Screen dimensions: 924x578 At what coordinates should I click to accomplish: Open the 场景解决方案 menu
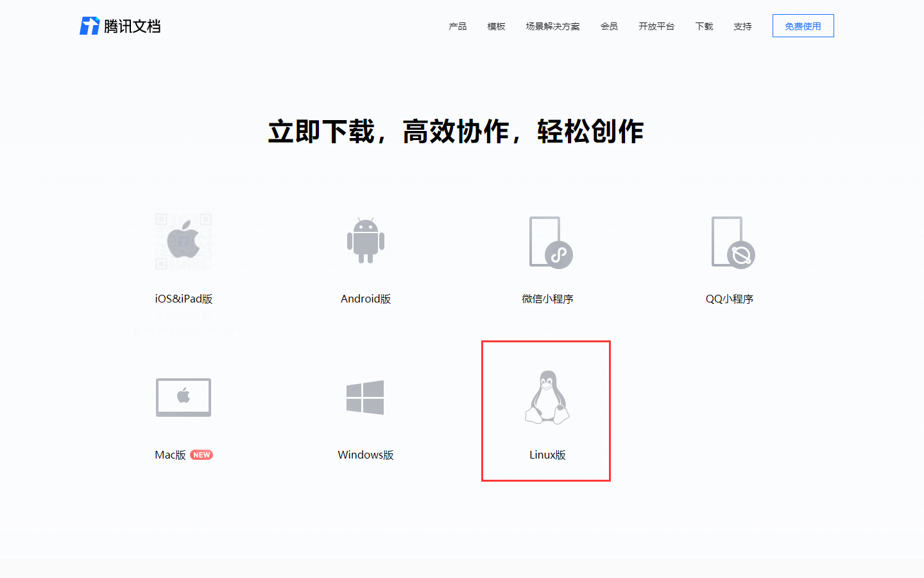(552, 26)
